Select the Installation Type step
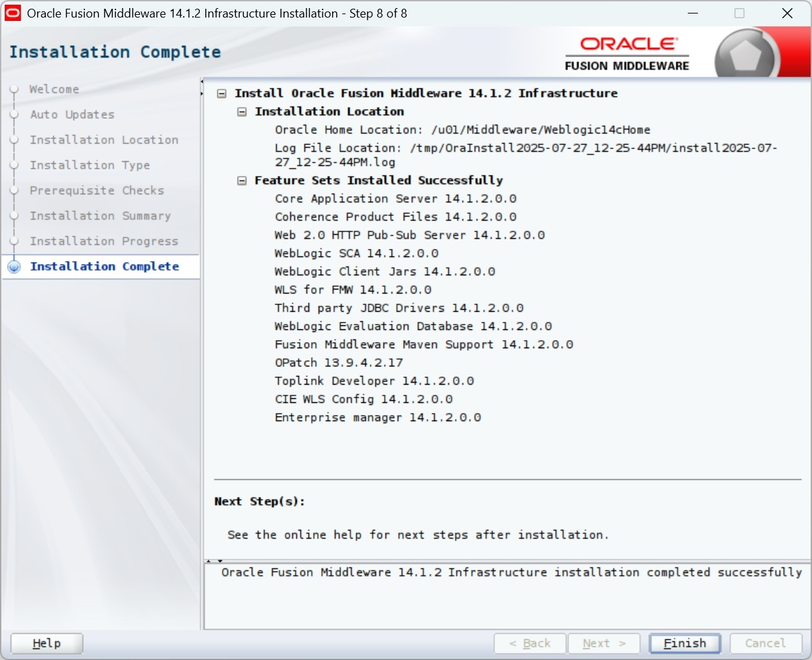 tap(90, 165)
